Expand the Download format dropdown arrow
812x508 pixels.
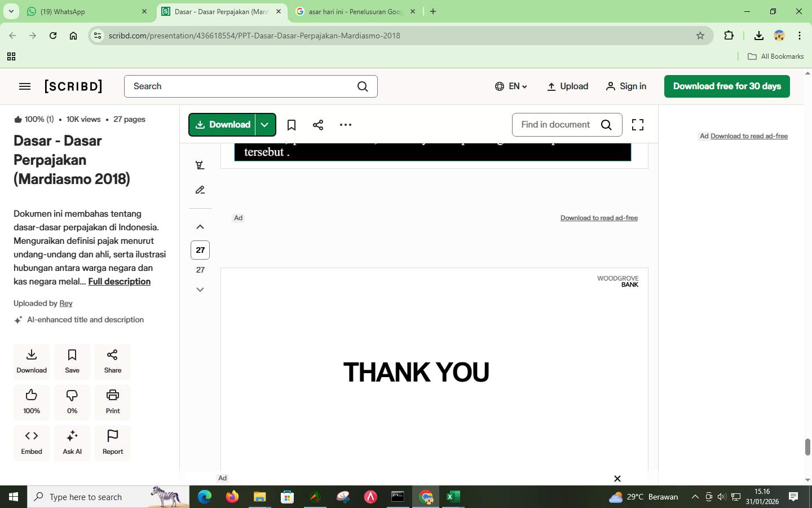265,125
